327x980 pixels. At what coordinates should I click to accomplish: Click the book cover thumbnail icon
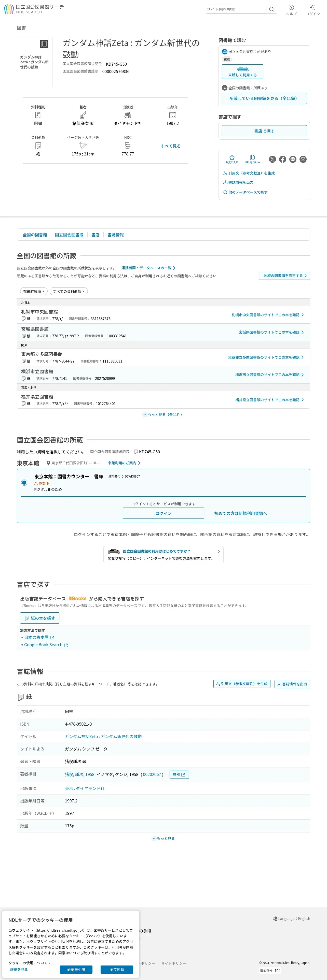click(44, 44)
